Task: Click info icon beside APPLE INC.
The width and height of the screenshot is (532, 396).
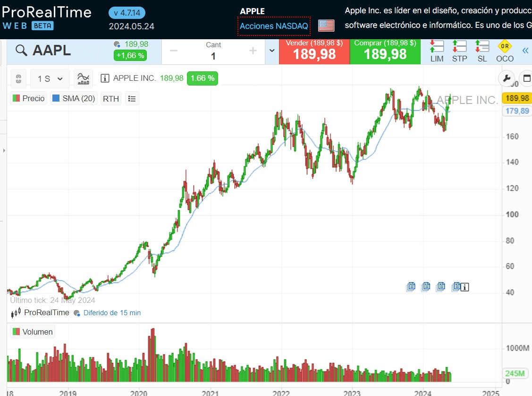Action: (x=105, y=78)
